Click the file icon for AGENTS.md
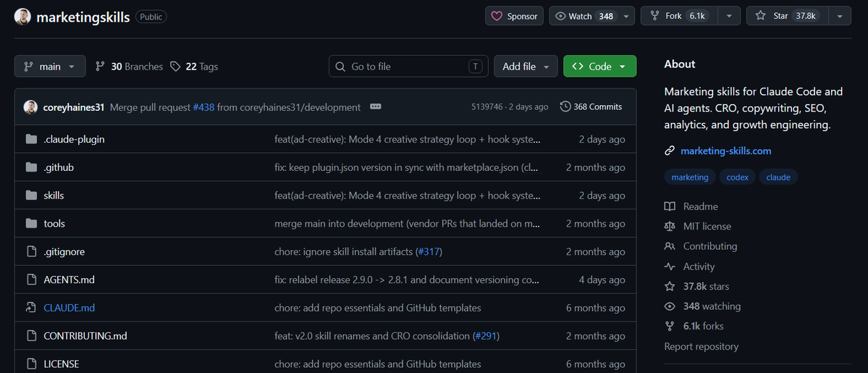 (x=31, y=280)
